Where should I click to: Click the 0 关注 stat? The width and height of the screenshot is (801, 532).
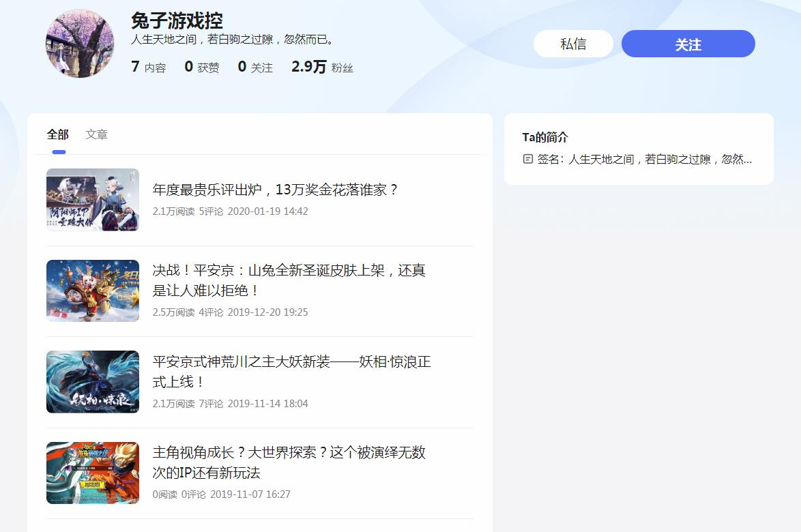[255, 67]
